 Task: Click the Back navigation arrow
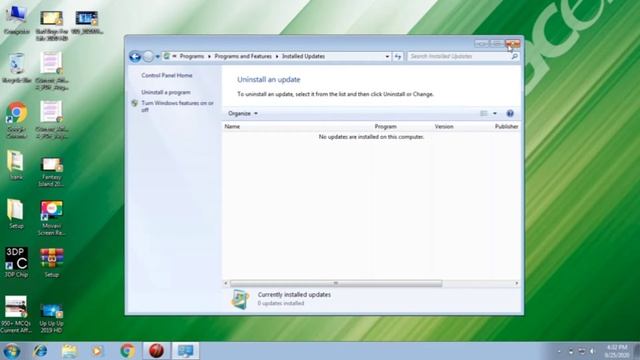(135, 56)
